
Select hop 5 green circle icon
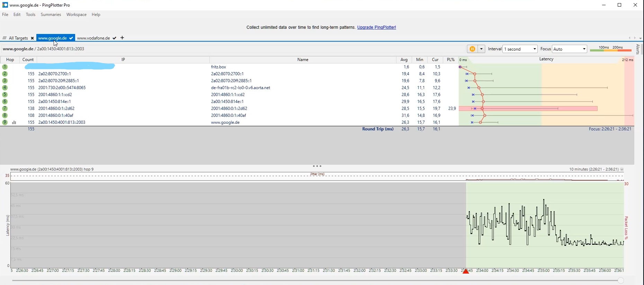pos(5,95)
